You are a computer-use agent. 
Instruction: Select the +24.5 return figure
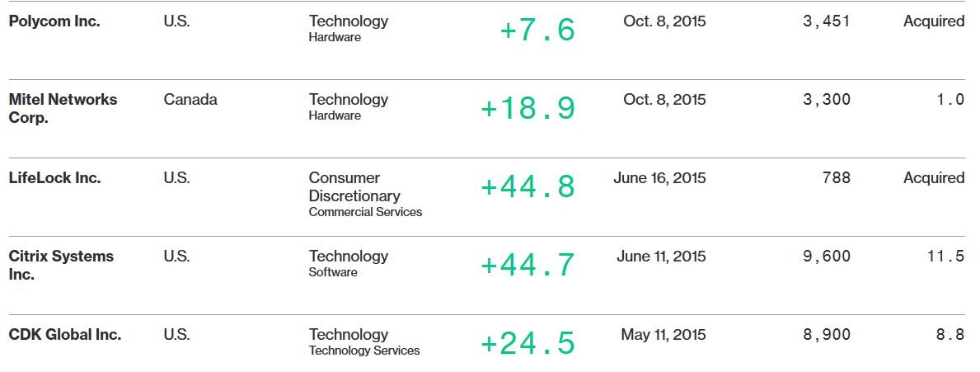coord(528,343)
